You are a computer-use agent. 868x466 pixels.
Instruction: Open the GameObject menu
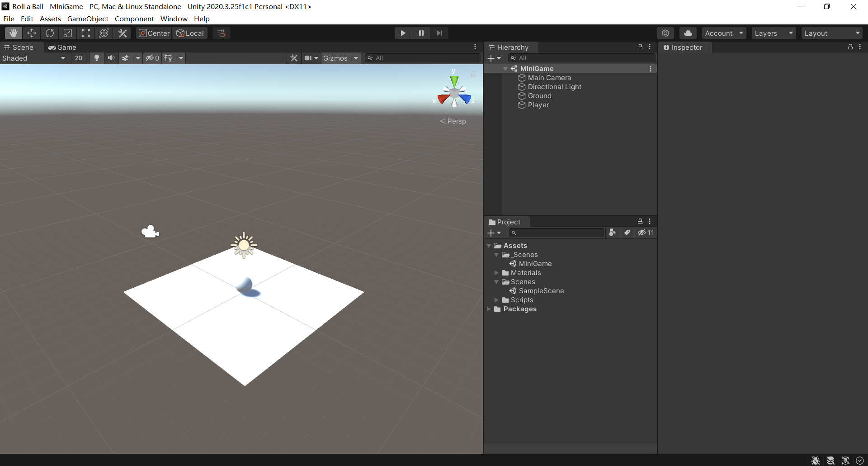(x=88, y=19)
